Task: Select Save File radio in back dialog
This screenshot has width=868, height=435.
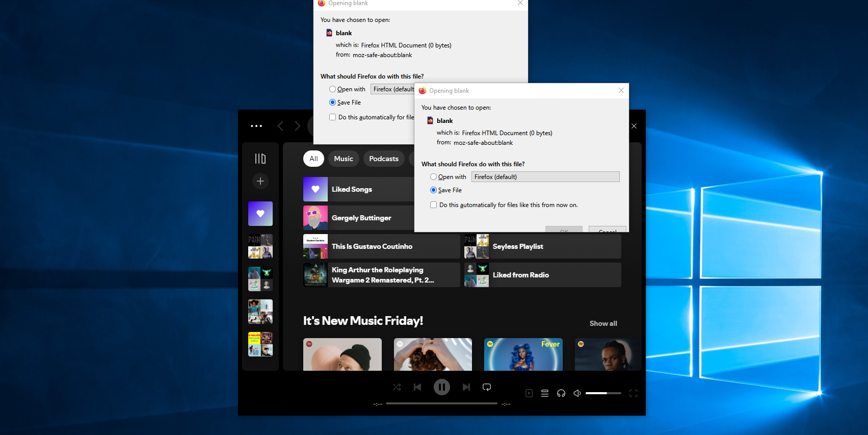Action: click(x=333, y=103)
